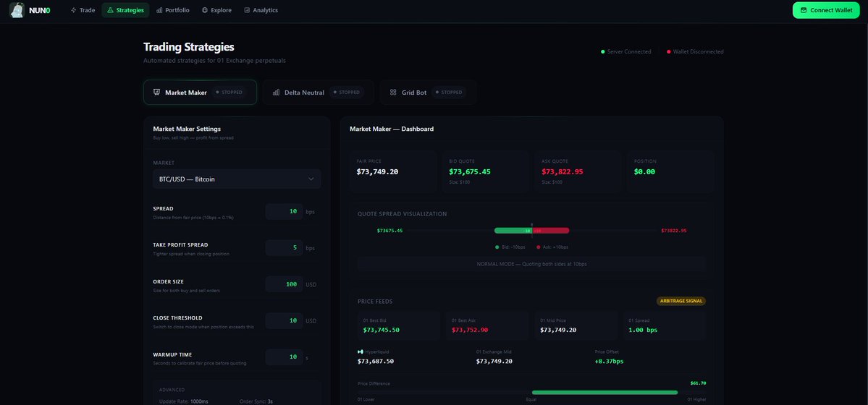
Task: Click the Portfolio bar-chart icon
Action: (159, 10)
